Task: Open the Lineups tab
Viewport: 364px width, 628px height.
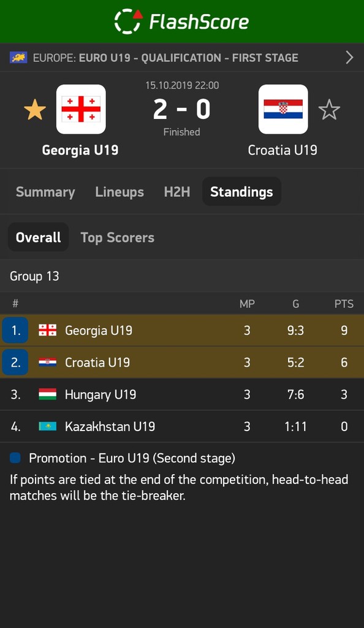Action: pos(119,192)
